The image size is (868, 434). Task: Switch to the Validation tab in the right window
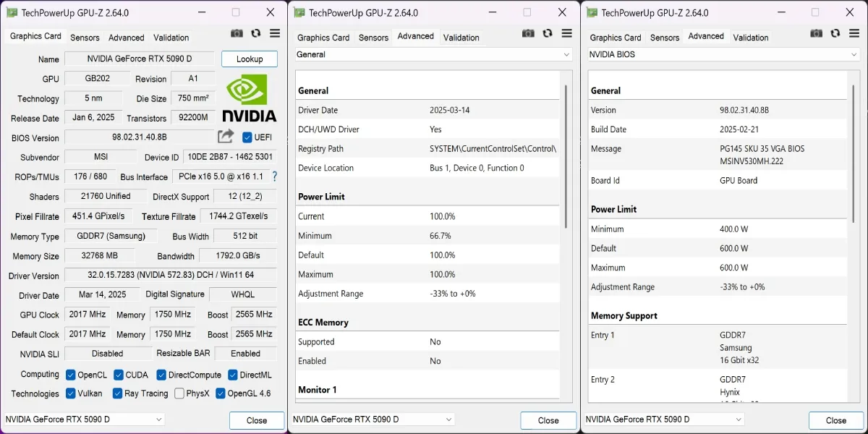point(751,38)
